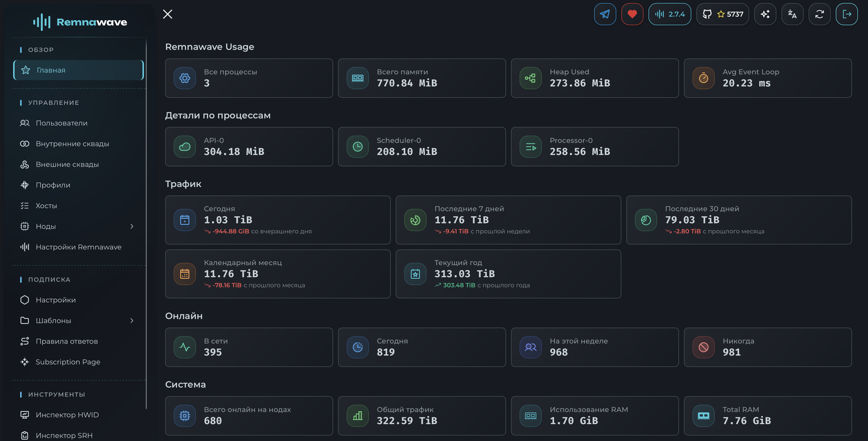
Task: Click the Всего памяти memory icon
Action: (x=358, y=78)
